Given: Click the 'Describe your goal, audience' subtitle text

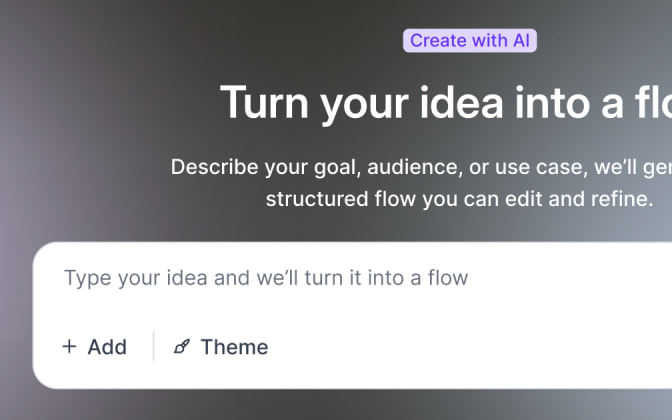Looking at the screenshot, I should click(421, 167).
